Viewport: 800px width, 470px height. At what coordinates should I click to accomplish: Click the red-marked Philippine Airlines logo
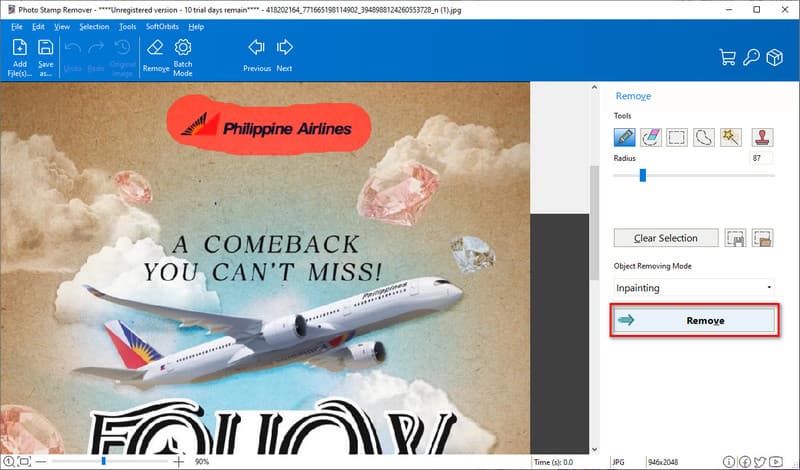point(269,125)
